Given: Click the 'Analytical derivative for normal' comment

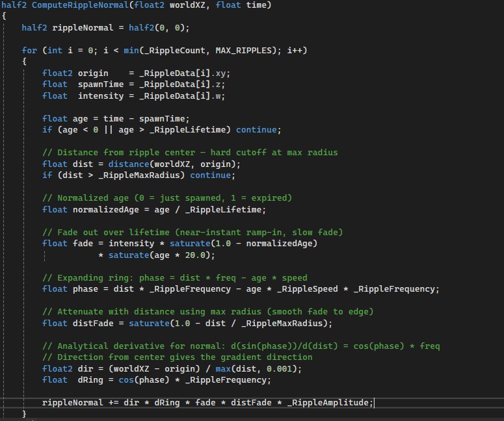Looking at the screenshot, I should pyautogui.click(x=241, y=346).
